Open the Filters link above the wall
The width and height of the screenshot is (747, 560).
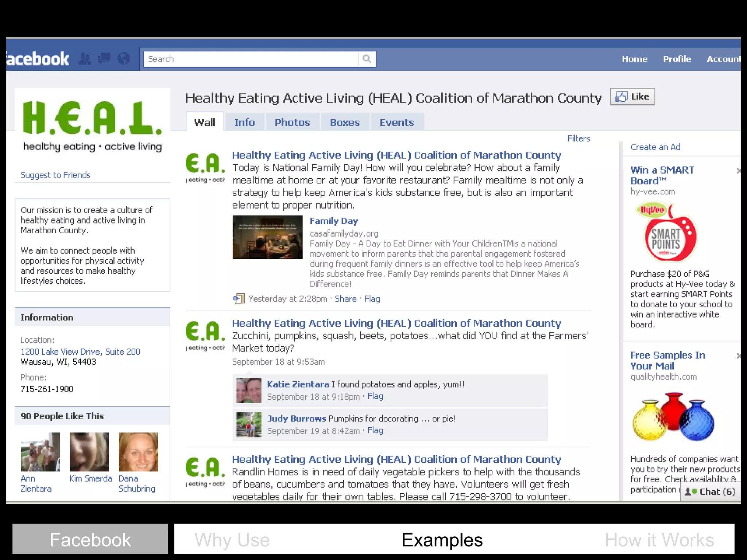click(578, 139)
